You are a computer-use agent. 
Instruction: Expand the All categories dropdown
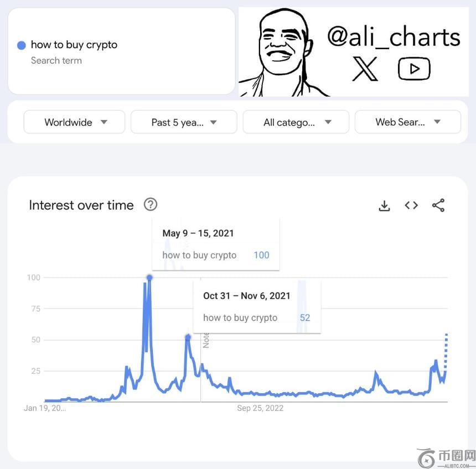click(x=296, y=122)
